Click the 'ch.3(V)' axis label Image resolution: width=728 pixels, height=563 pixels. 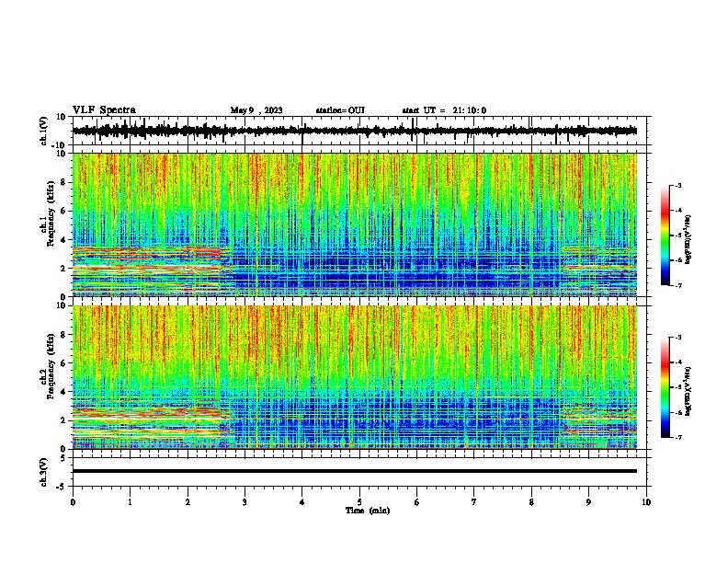44,472
